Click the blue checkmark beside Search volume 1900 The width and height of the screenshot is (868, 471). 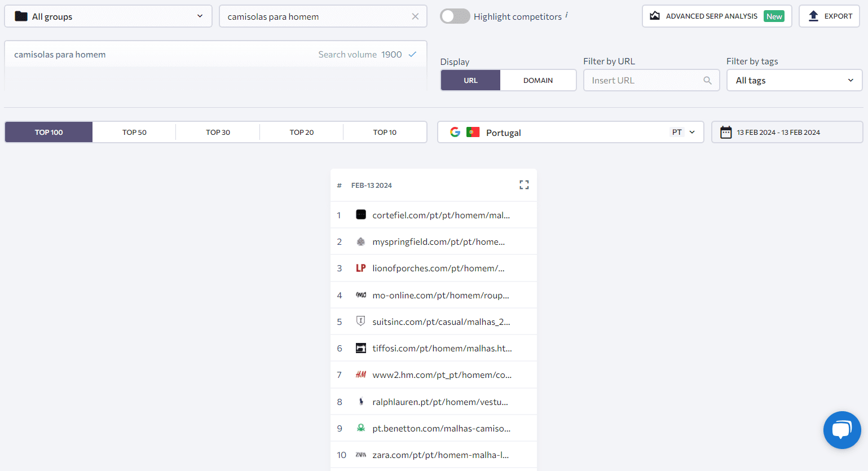[x=412, y=54]
